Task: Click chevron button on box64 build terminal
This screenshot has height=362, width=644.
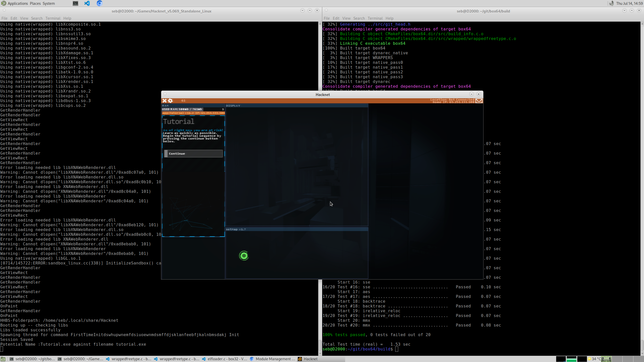Action: click(624, 10)
